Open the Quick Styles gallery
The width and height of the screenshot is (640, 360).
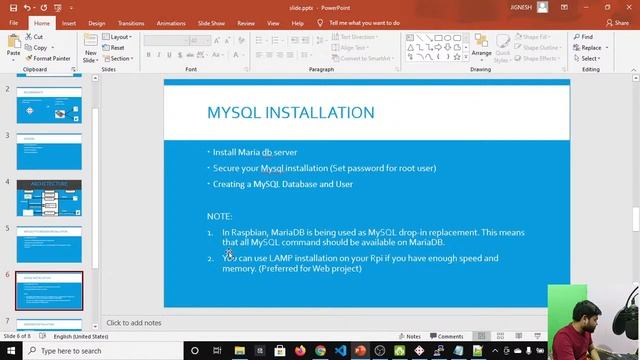tap(502, 47)
